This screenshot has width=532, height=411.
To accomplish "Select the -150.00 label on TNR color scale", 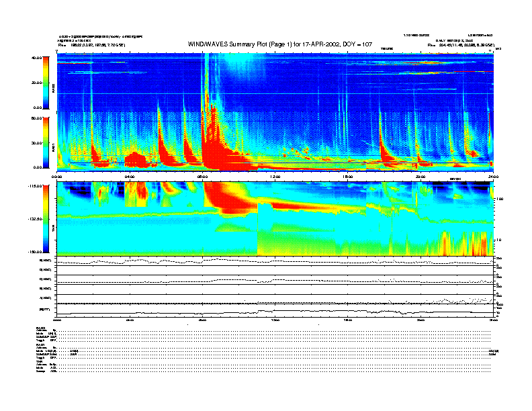I will [35, 252].
